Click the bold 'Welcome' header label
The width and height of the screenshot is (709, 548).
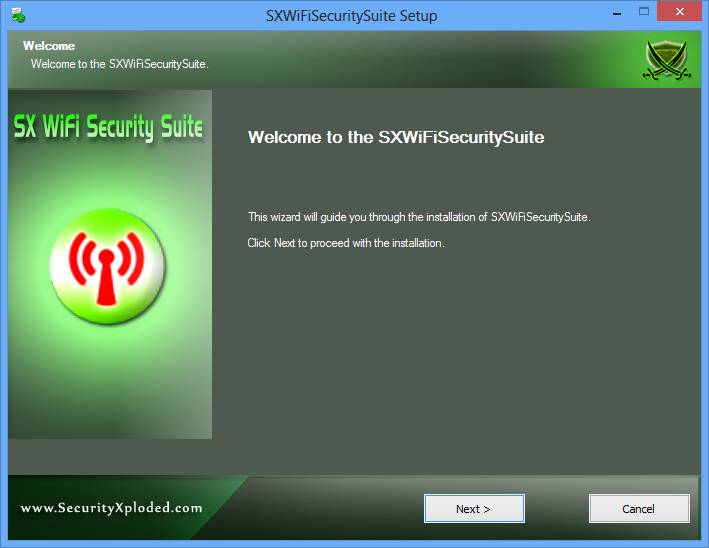pyautogui.click(x=49, y=46)
